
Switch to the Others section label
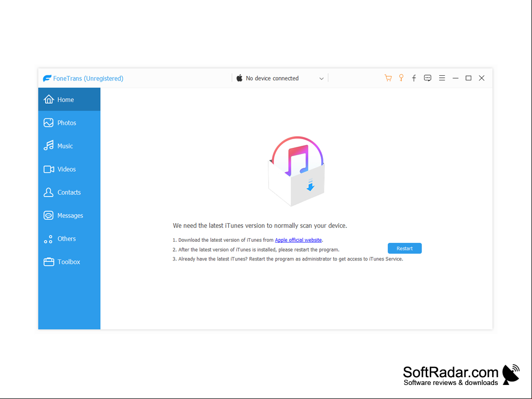point(66,239)
